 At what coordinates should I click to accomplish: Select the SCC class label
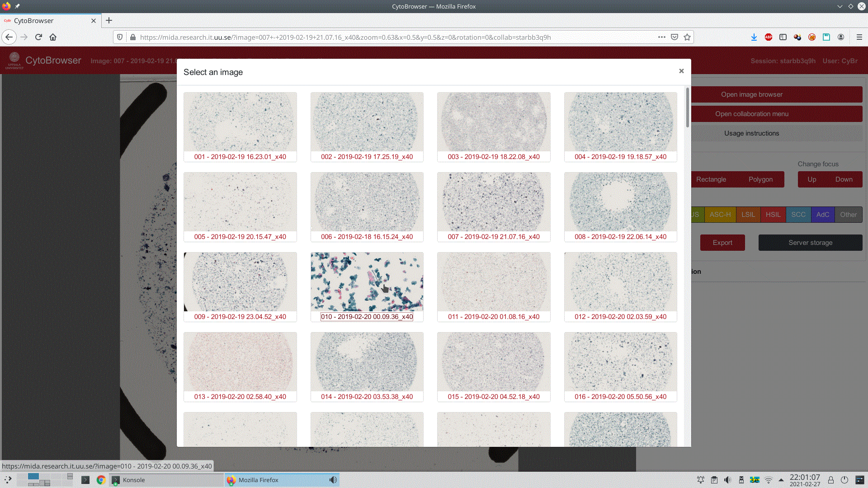(x=798, y=215)
